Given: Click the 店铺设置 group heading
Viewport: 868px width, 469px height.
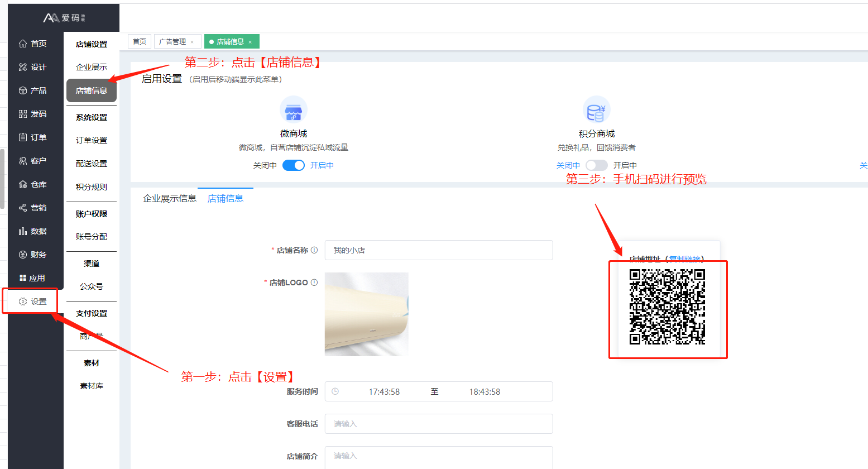Looking at the screenshot, I should click(x=92, y=44).
